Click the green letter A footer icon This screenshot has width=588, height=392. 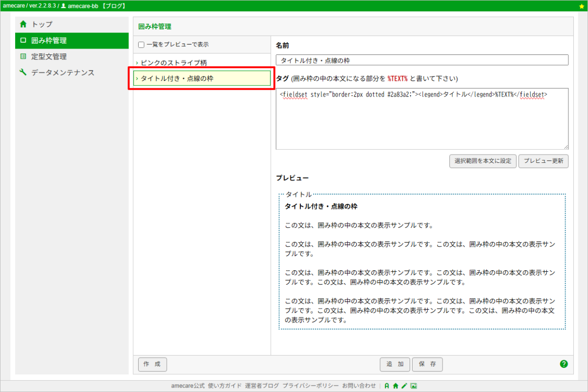pyautogui.click(x=387, y=386)
